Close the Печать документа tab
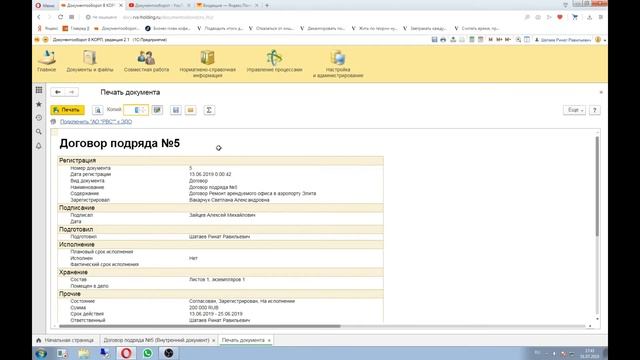 click(x=269, y=340)
